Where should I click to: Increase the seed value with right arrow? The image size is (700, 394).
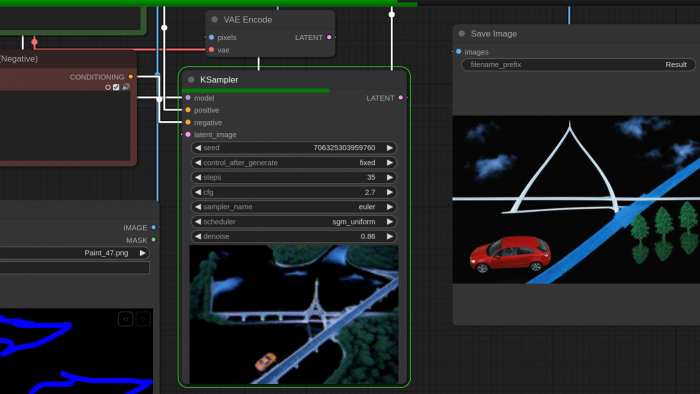pos(390,148)
